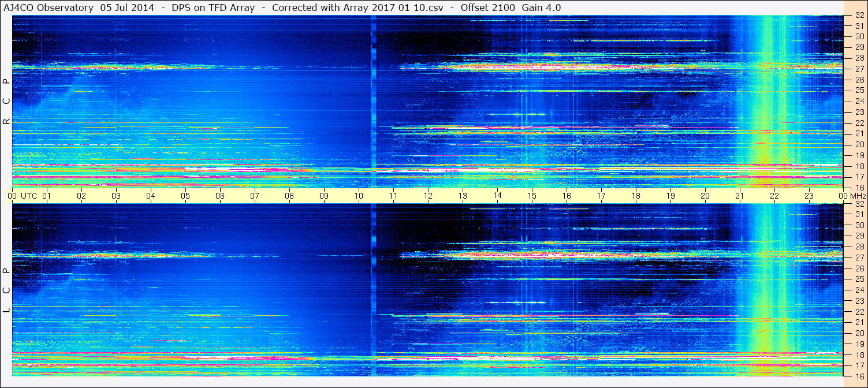
Task: Select the 07 hour mark on time axis
Action: [x=255, y=196]
